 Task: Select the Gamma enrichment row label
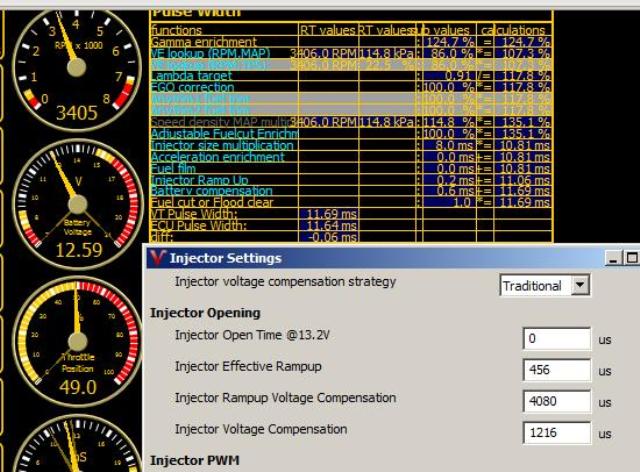pos(204,42)
